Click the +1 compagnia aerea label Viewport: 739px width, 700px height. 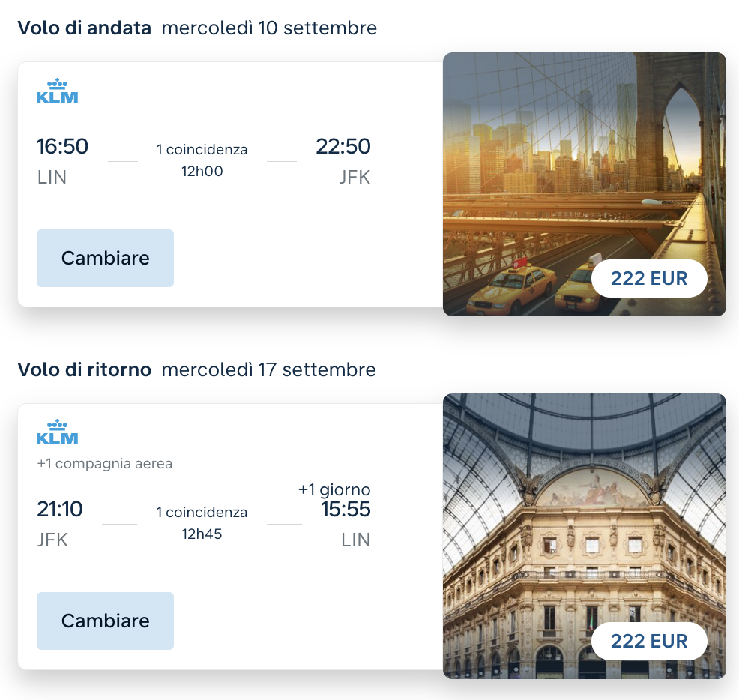coord(105,464)
